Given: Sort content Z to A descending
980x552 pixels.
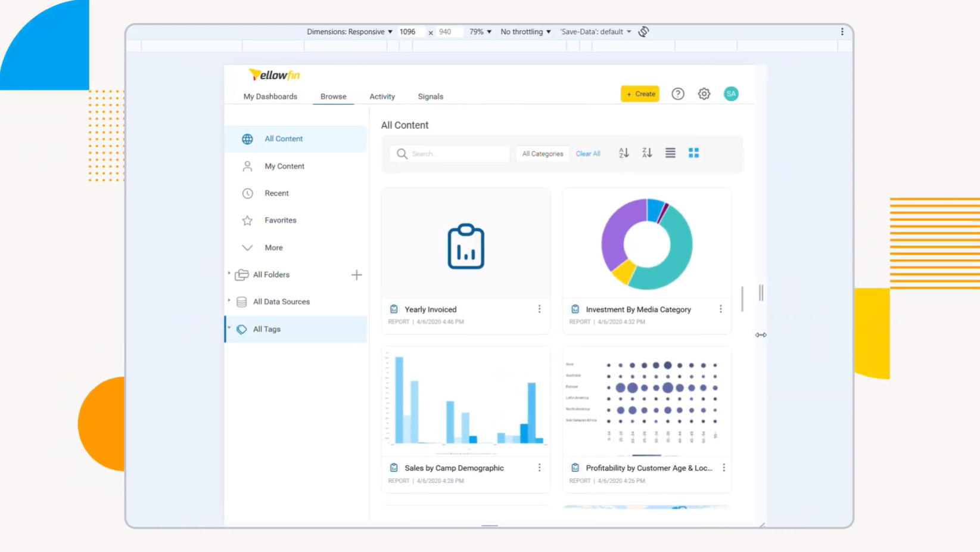Looking at the screenshot, I should pos(647,153).
